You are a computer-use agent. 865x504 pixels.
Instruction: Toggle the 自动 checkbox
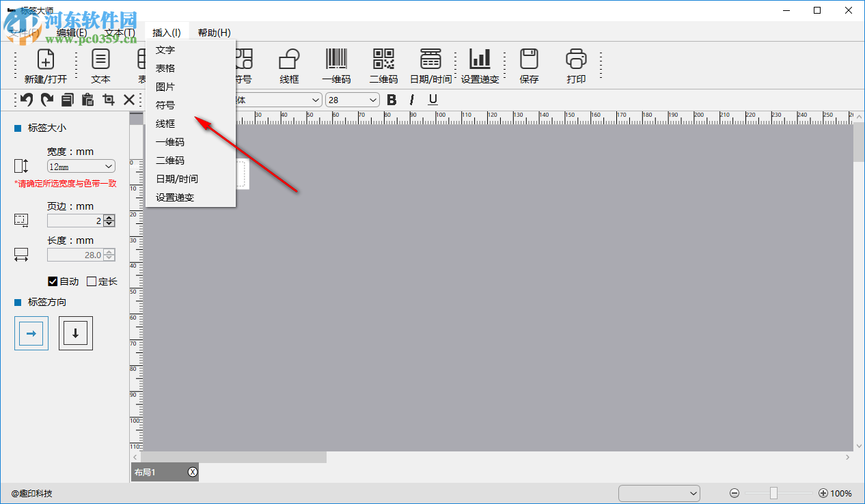tap(53, 281)
